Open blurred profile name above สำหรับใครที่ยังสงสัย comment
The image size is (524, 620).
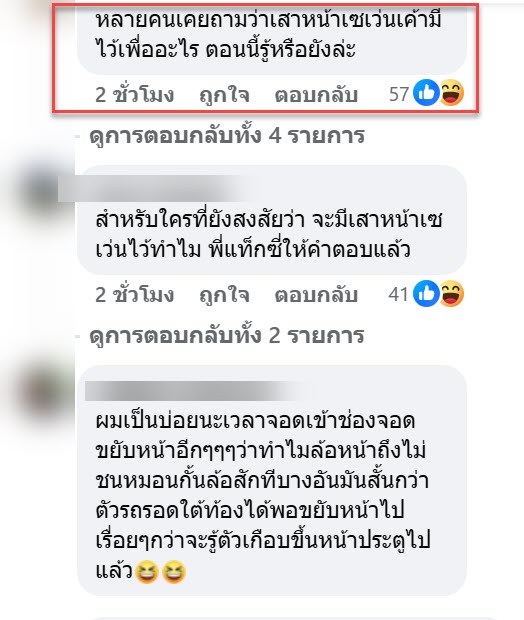pyautogui.click(x=152, y=189)
